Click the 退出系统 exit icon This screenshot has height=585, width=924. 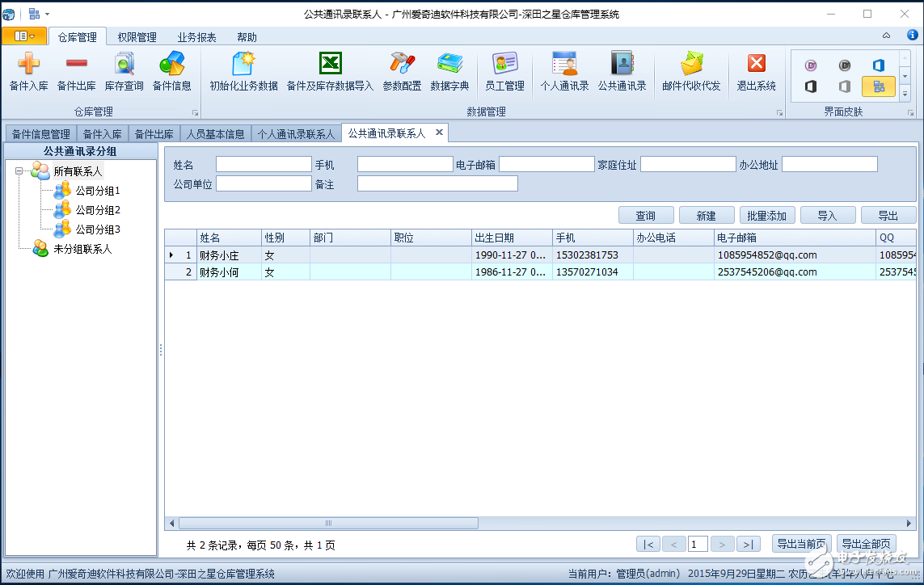click(x=754, y=71)
